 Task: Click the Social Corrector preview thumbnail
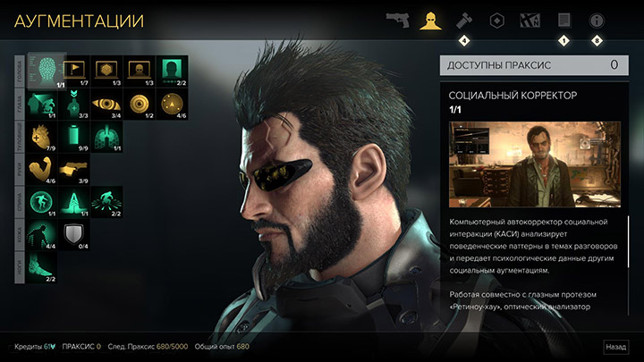(534, 164)
